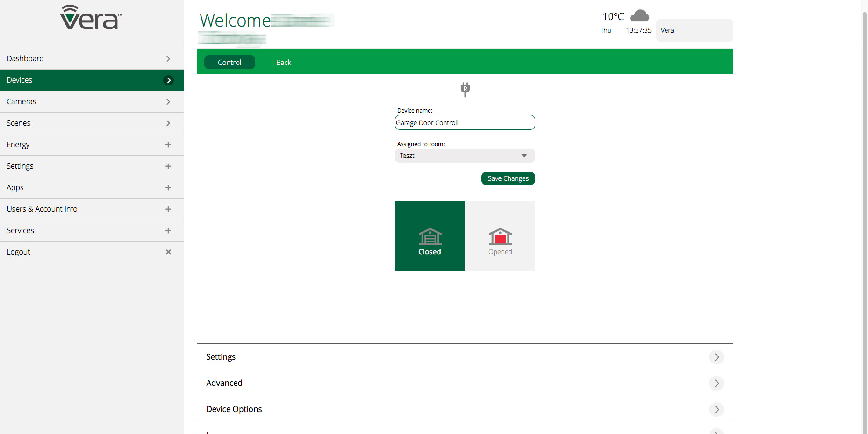Image resolution: width=868 pixels, height=434 pixels.
Task: Select the Control tab
Action: click(230, 62)
